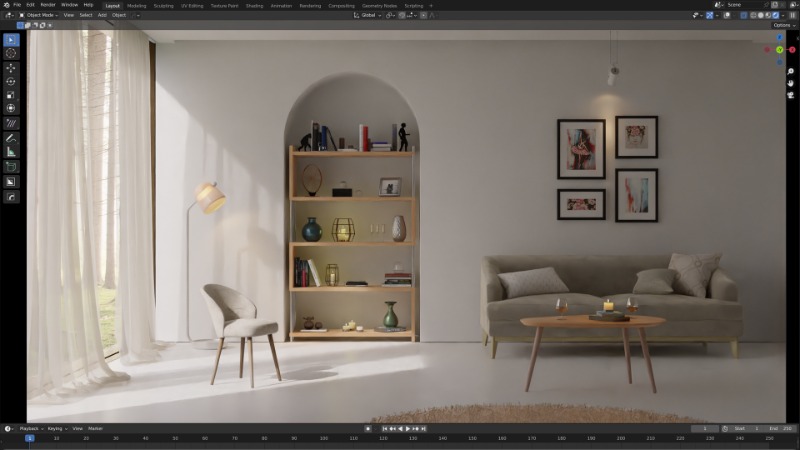Click the Add menu in viewport header
This screenshot has height=450, width=800.
102,15
